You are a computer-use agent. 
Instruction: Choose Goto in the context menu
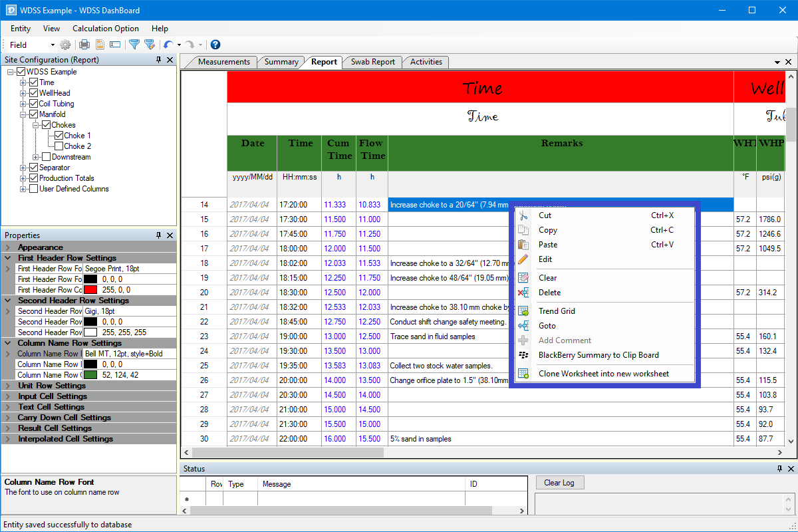click(x=605, y=326)
